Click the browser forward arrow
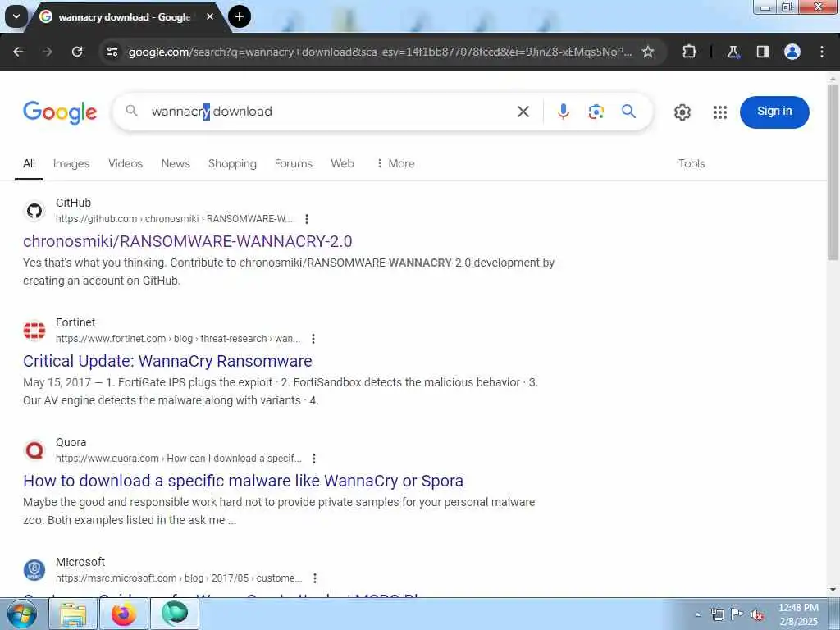This screenshot has height=630, width=840. (48, 52)
